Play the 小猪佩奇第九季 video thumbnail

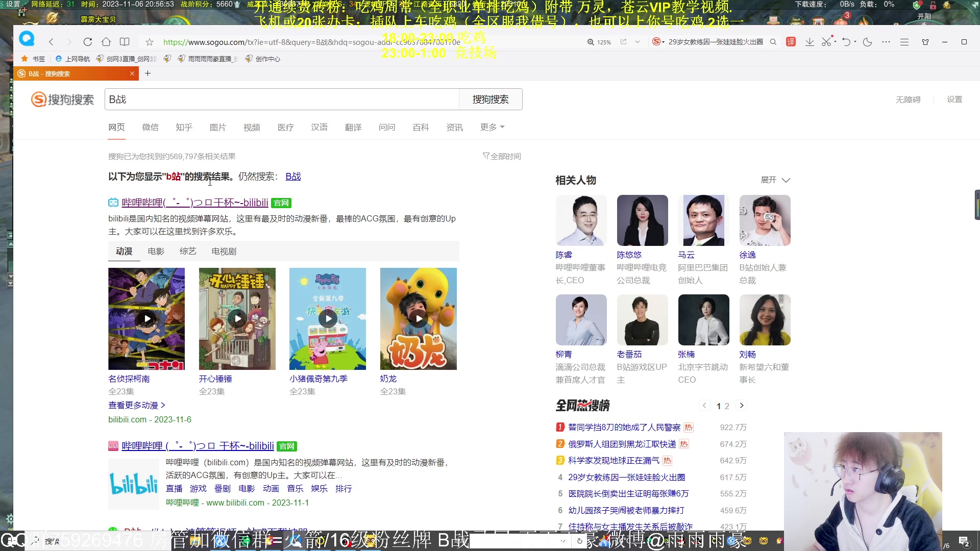(x=328, y=319)
